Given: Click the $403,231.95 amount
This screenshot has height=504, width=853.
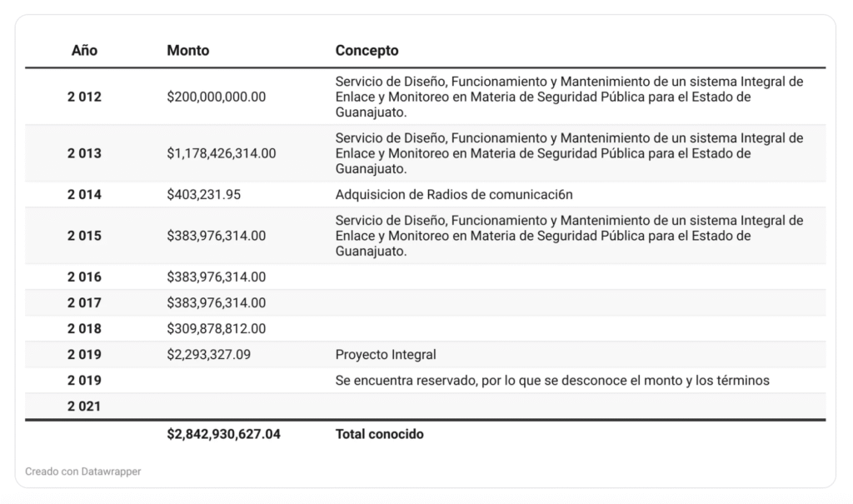Looking at the screenshot, I should 203,195.
